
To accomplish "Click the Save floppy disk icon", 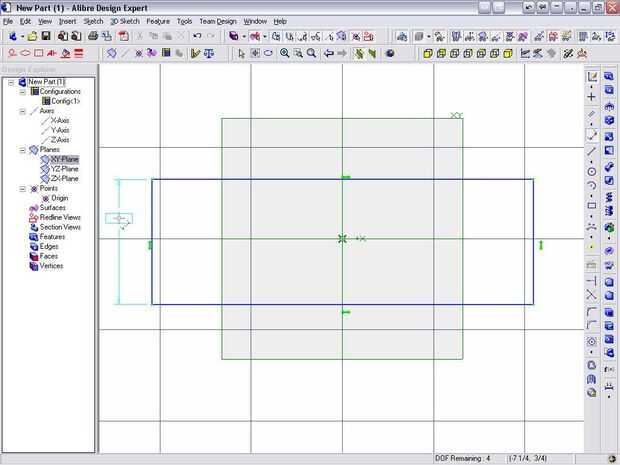I will (x=46, y=36).
